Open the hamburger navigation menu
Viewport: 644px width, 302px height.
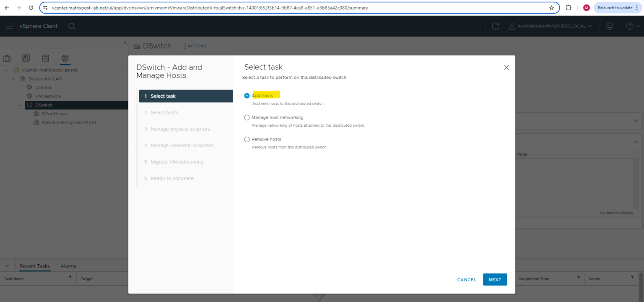pos(9,26)
